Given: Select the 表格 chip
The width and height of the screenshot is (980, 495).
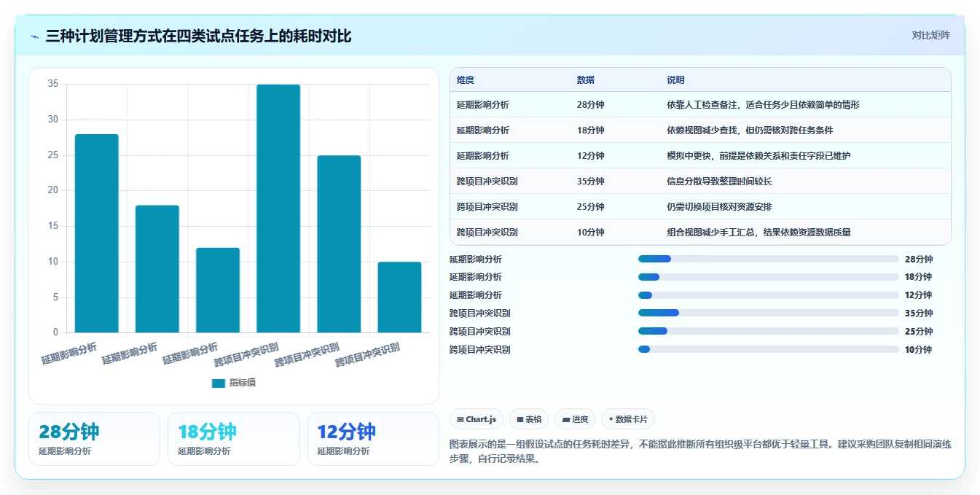Looking at the screenshot, I should pos(529,419).
